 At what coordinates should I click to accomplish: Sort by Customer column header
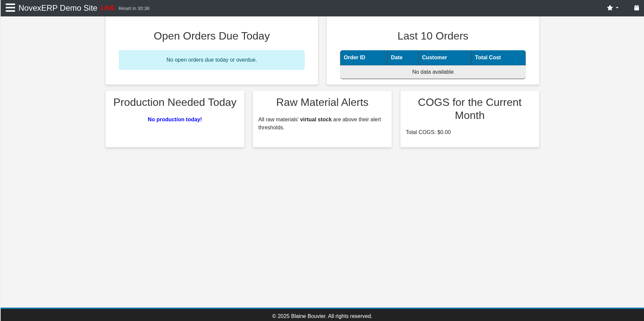(x=445, y=58)
